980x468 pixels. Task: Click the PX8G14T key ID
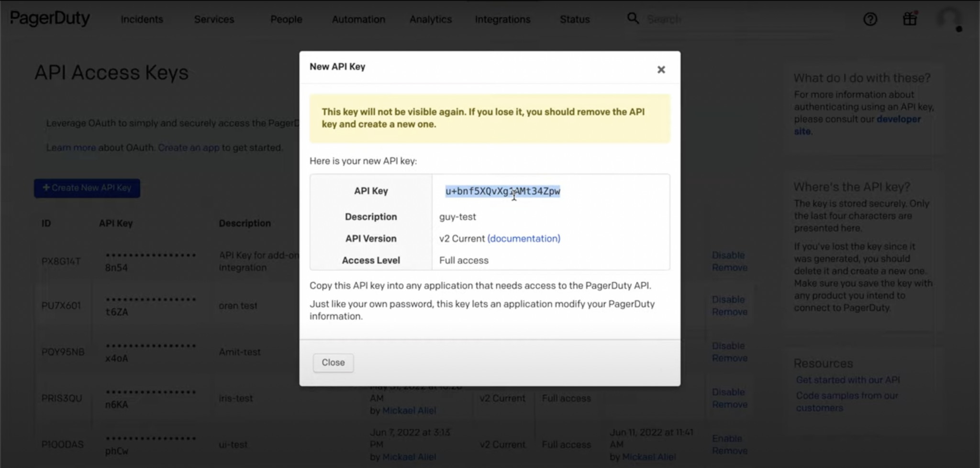click(x=61, y=262)
